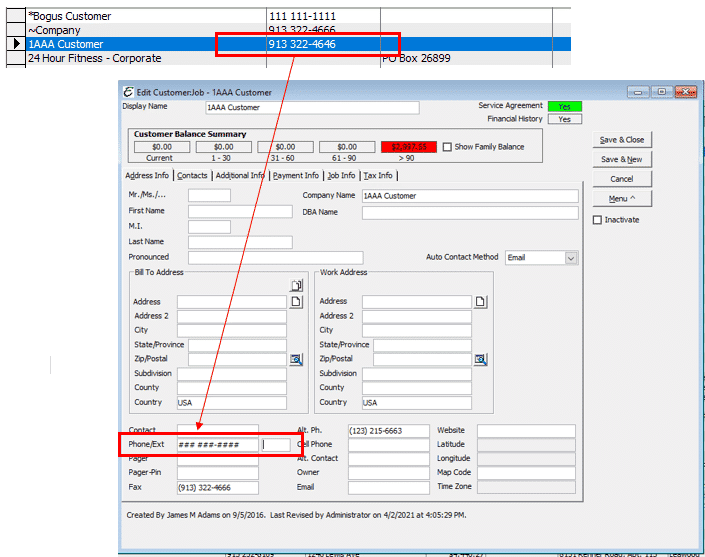Open the Contacts tab
This screenshot has height=557, width=705.
click(192, 175)
